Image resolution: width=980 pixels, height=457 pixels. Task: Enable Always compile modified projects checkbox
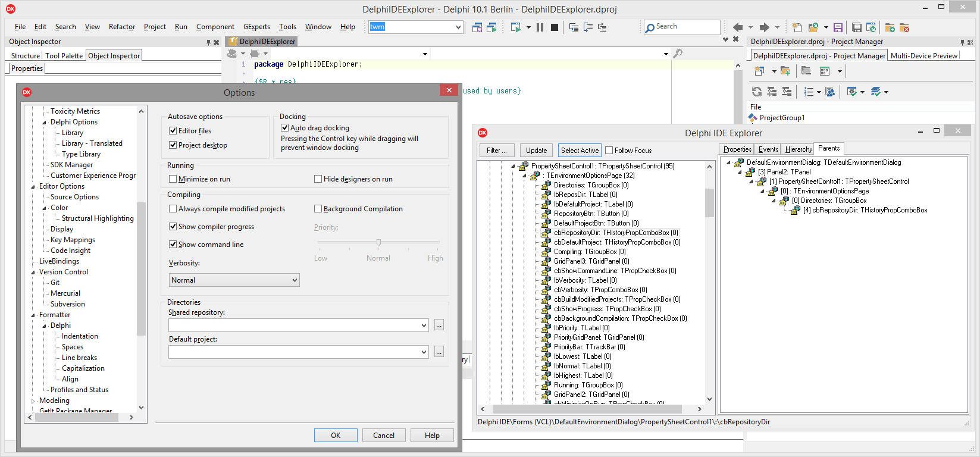click(173, 209)
